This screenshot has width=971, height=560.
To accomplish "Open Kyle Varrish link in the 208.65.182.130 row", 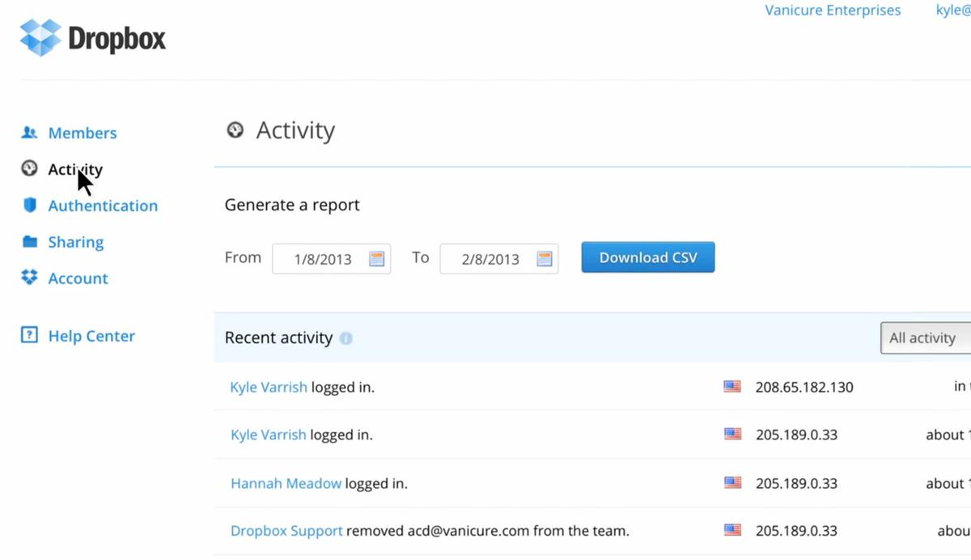I will 269,387.
